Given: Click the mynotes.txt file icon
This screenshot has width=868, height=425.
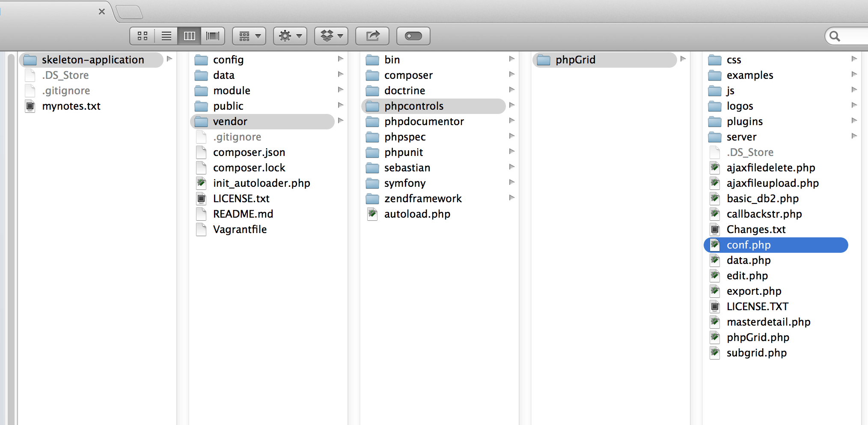Looking at the screenshot, I should click(30, 106).
